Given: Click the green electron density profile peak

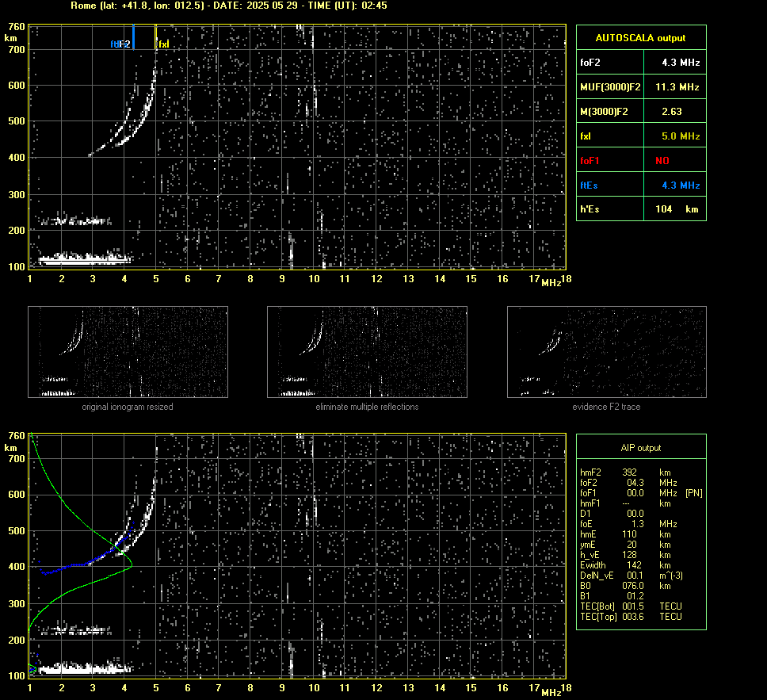Looking at the screenshot, I should [131, 566].
